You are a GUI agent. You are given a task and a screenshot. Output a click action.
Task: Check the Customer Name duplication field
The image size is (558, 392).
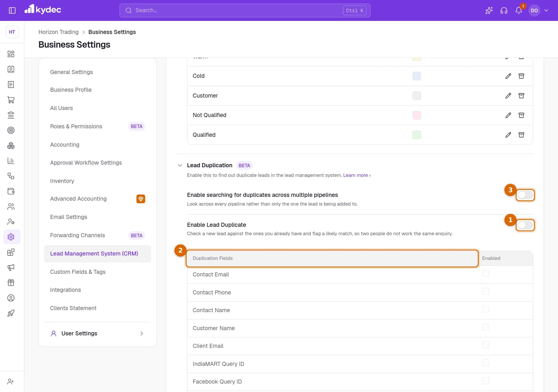(x=486, y=327)
